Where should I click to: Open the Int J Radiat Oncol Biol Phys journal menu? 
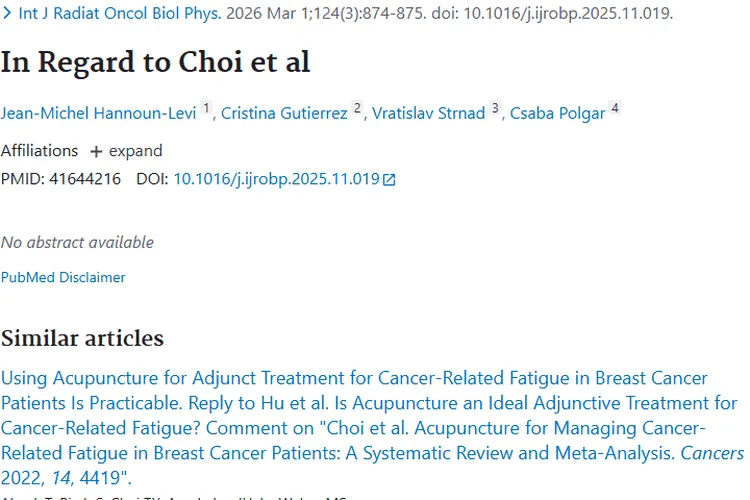point(120,14)
